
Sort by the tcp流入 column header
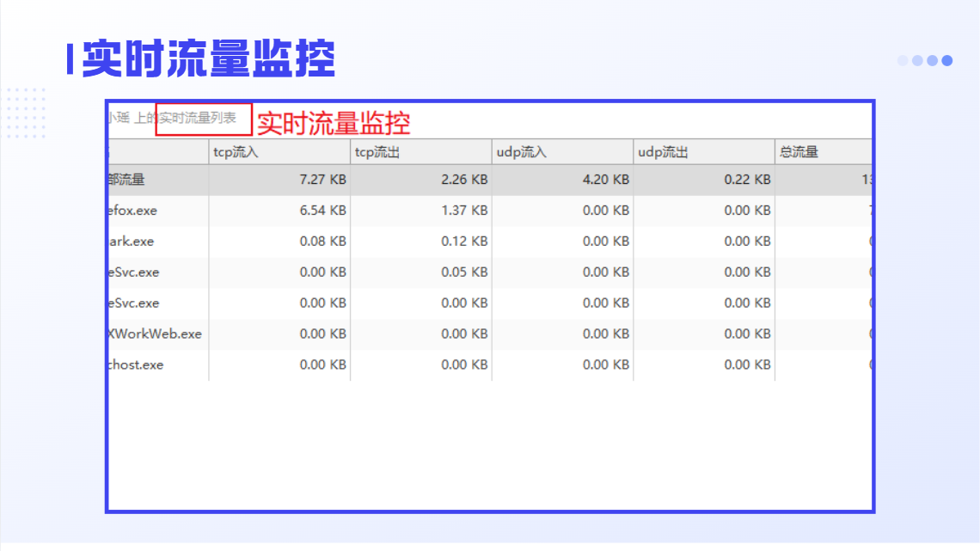tap(279, 152)
